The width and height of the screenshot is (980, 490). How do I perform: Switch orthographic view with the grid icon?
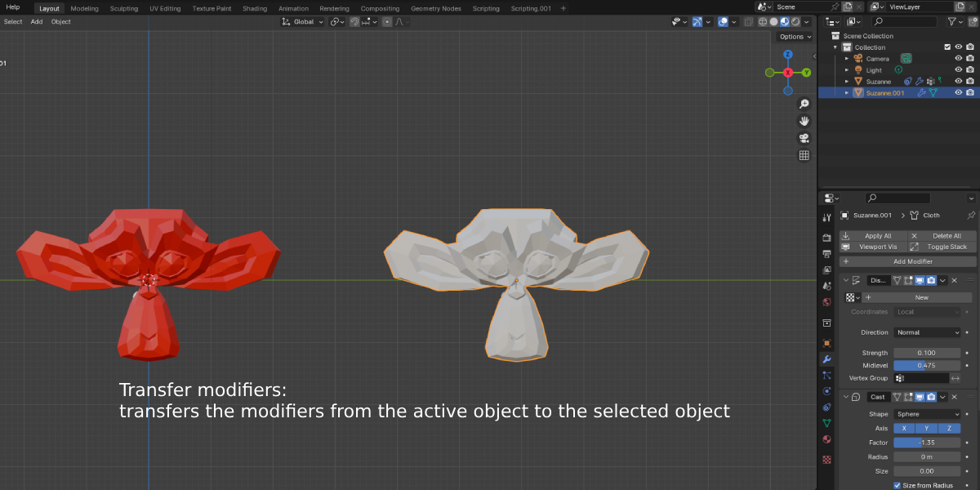tap(804, 156)
